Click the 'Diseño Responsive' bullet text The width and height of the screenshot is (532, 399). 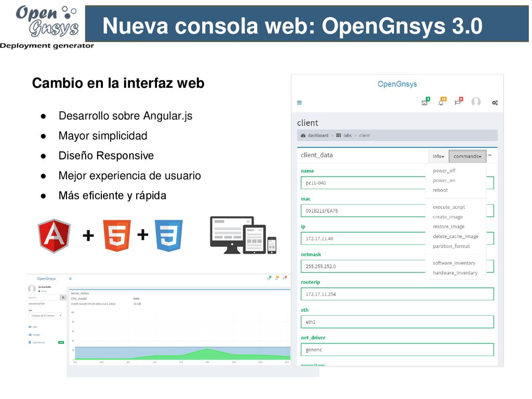[x=106, y=156]
